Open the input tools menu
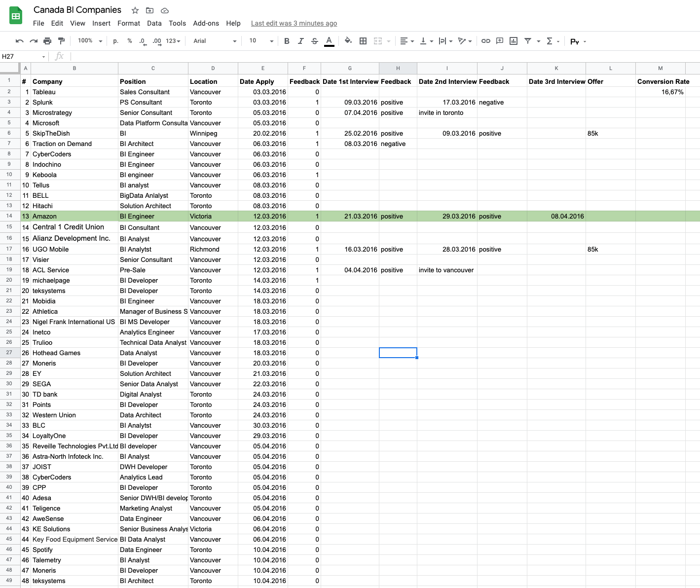700x588 pixels. [x=578, y=41]
